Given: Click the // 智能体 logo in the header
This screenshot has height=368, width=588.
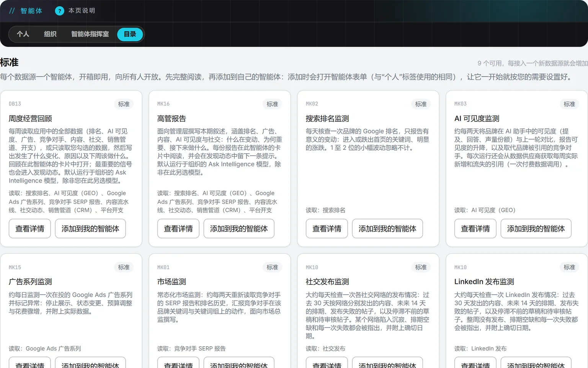Looking at the screenshot, I should coord(26,11).
